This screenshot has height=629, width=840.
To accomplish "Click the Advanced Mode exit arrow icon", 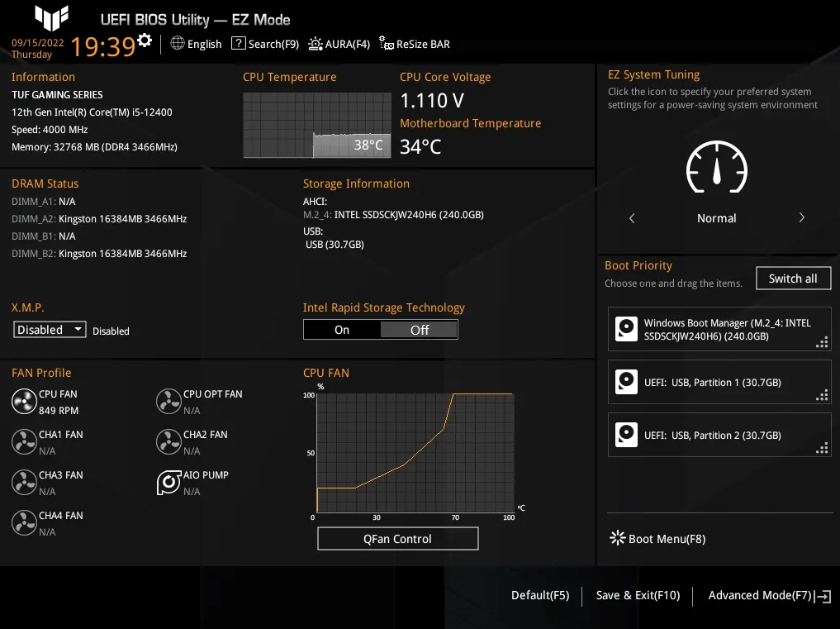I will pyautogui.click(x=823, y=596).
